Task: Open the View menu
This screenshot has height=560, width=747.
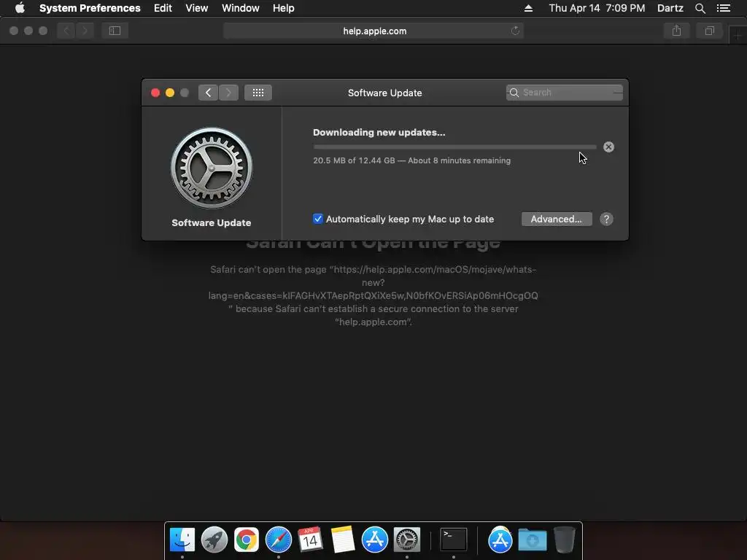Action: tap(197, 8)
